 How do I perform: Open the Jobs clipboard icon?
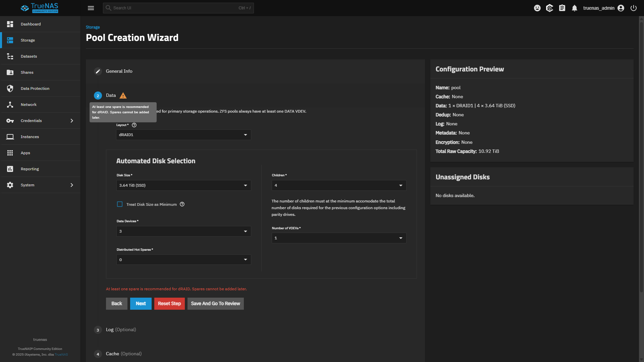pyautogui.click(x=562, y=8)
